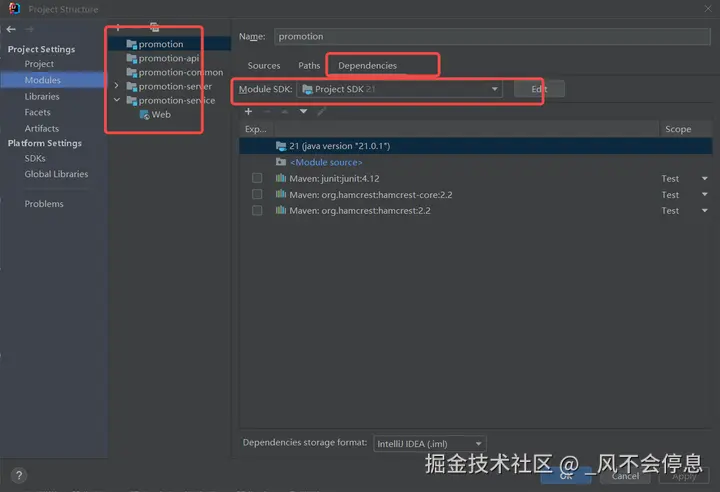The height and width of the screenshot is (492, 720).
Task: Switch to the Paths tab
Action: point(309,66)
